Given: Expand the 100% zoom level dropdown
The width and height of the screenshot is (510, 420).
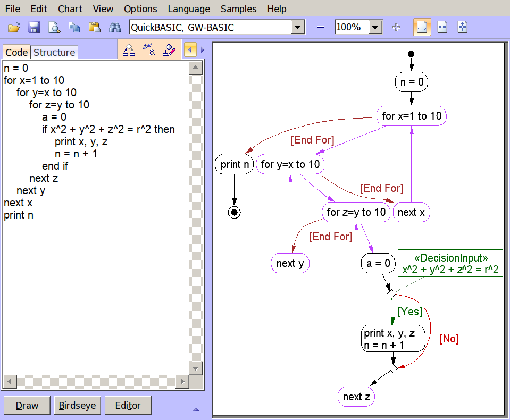Looking at the screenshot, I should (x=375, y=28).
